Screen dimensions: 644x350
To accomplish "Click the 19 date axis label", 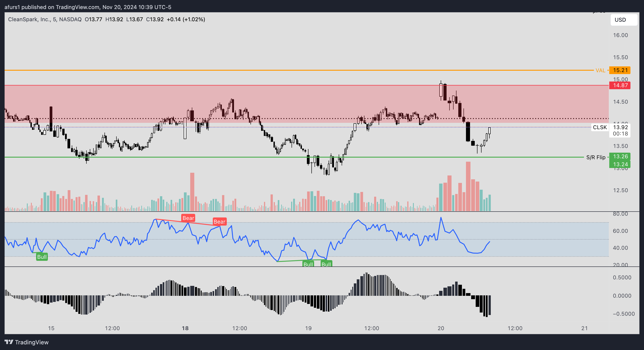I will tap(308, 328).
